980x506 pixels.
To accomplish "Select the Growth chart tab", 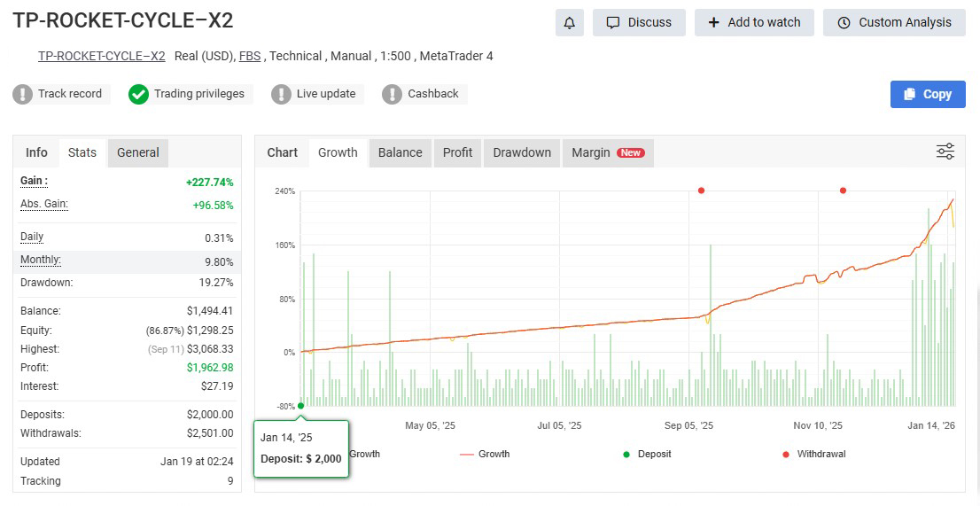I will [x=338, y=152].
